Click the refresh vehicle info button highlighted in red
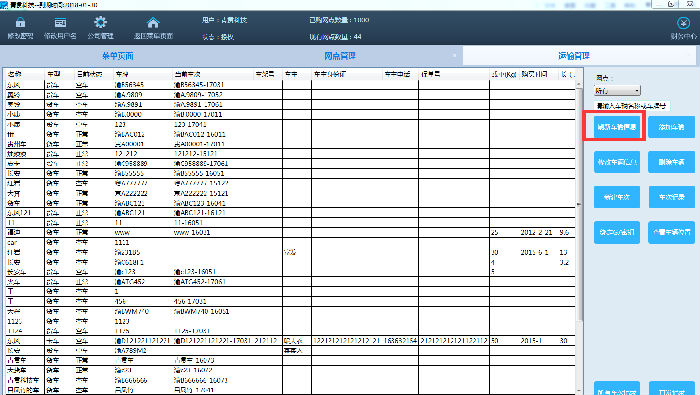The width and height of the screenshot is (700, 395). [617, 127]
